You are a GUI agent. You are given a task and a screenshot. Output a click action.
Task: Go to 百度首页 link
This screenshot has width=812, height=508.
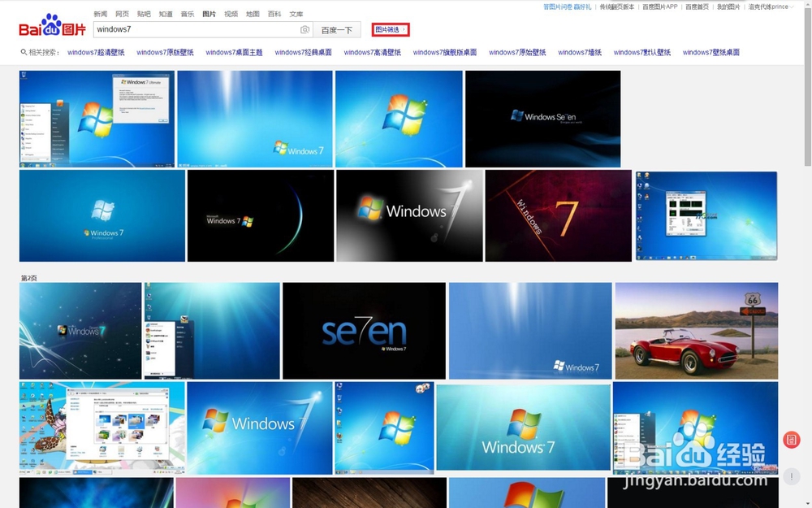pos(697,7)
